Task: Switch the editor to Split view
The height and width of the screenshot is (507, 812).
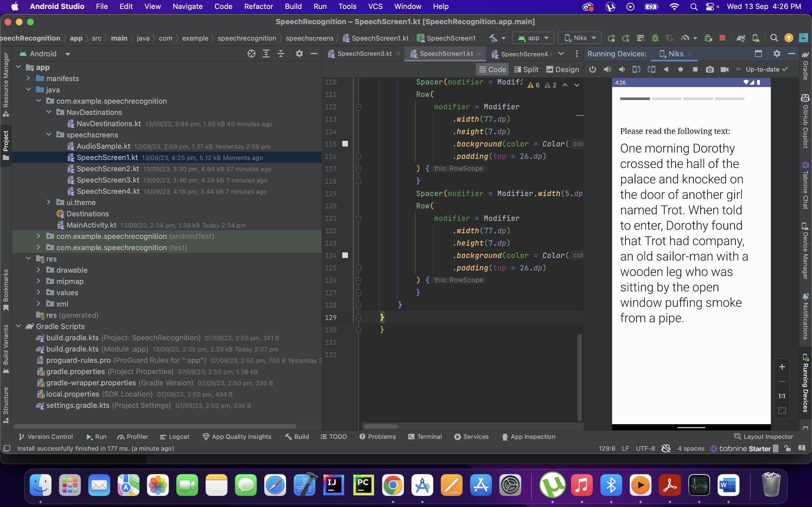Action: tap(526, 69)
